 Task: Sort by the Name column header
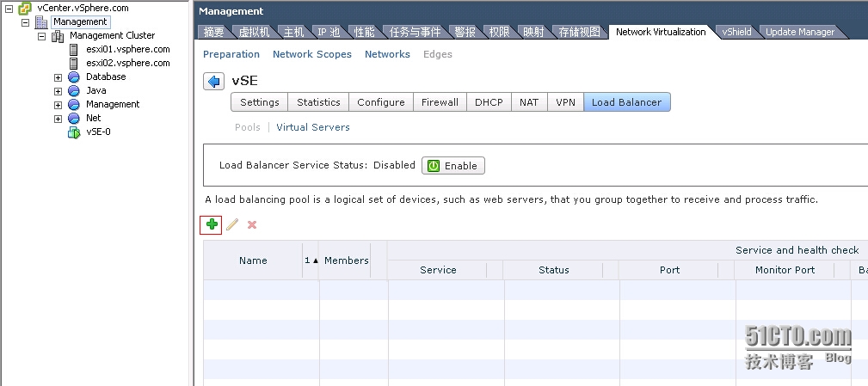253,260
